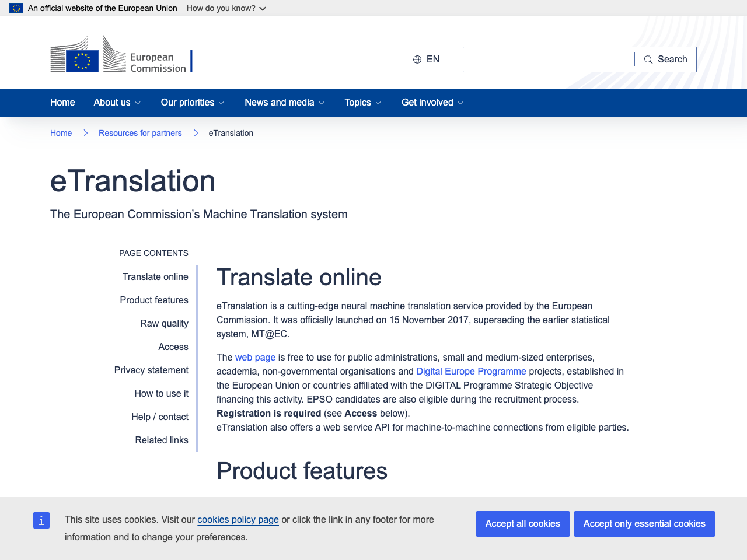Jump to Help / contact section

160,416
